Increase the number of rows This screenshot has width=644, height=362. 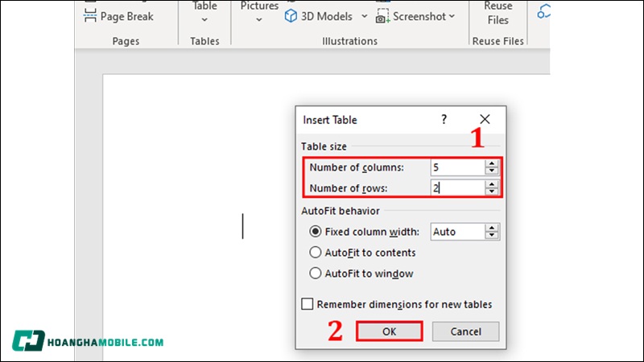(492, 184)
